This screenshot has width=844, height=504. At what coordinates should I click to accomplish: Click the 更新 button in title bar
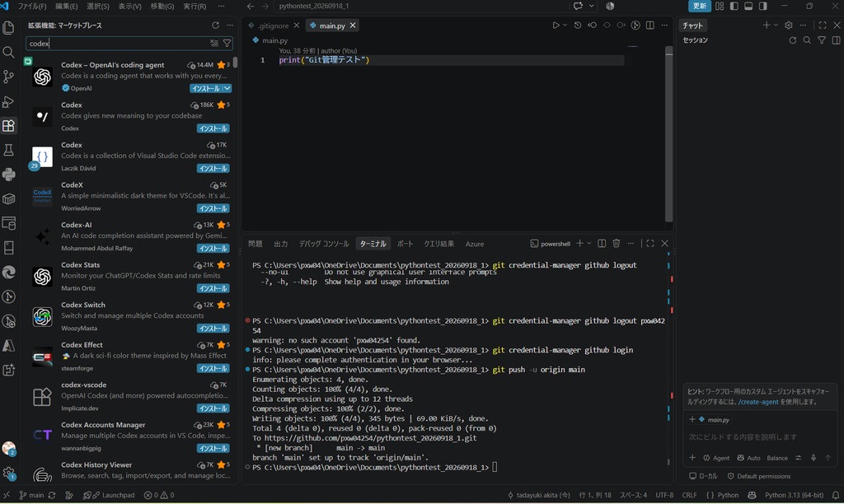[699, 6]
